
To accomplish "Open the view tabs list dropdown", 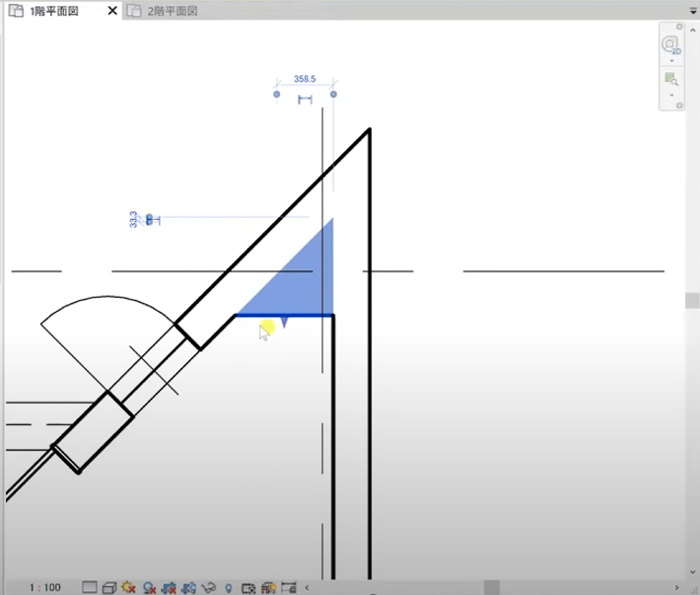I will pyautogui.click(x=691, y=9).
